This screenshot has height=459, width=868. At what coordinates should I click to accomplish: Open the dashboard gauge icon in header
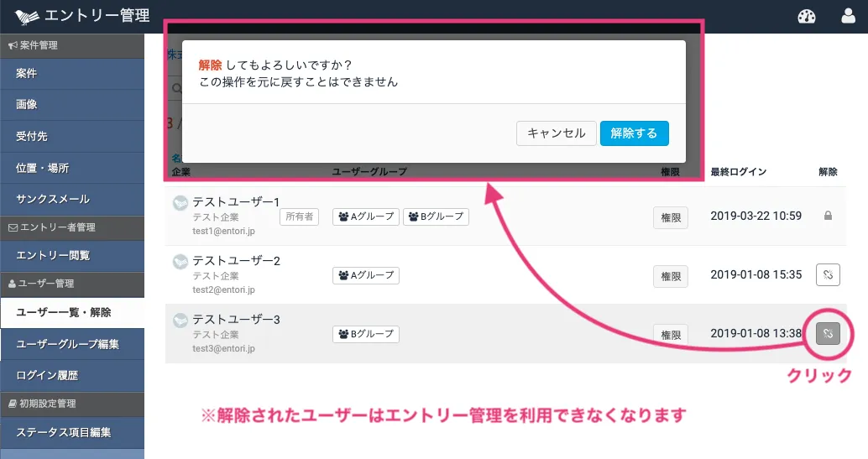pyautogui.click(x=807, y=16)
